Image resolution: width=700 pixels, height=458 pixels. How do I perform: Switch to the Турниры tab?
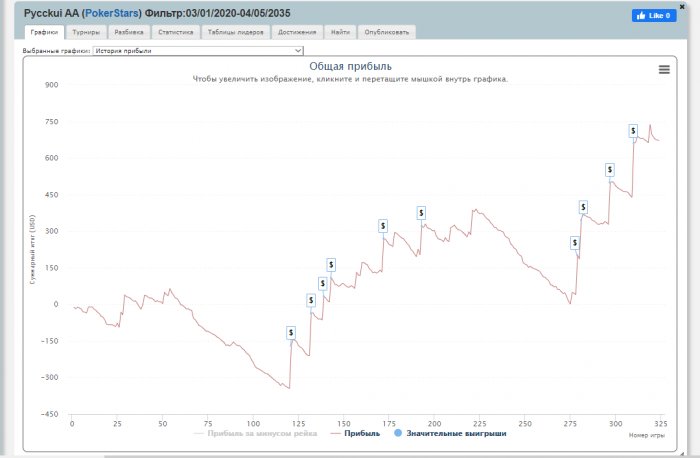point(86,32)
